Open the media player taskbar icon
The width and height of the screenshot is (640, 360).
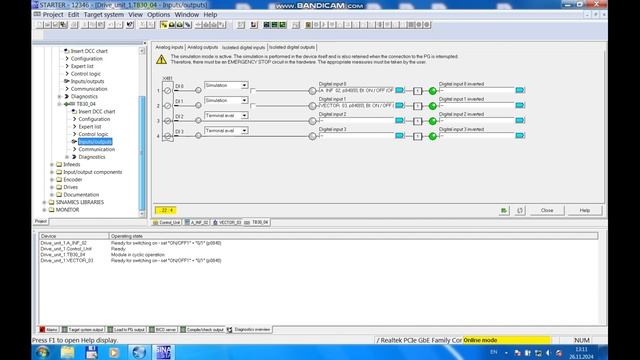(x=114, y=352)
